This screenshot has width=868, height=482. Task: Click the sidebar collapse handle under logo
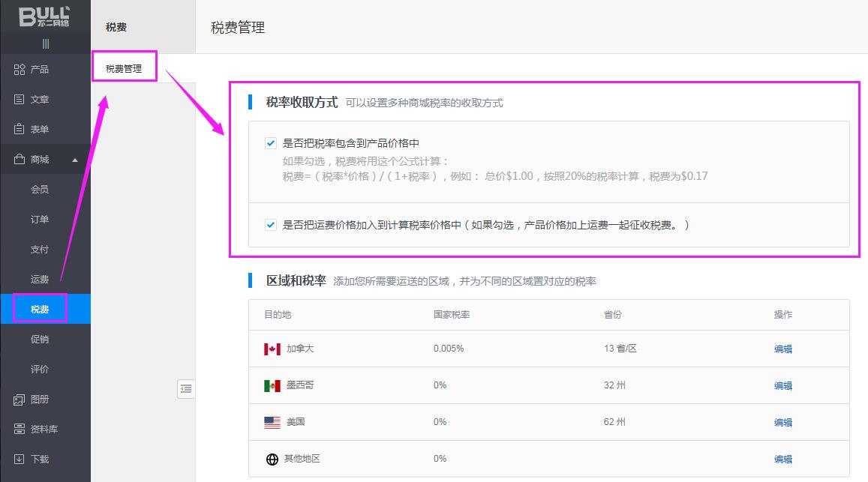tap(45, 43)
